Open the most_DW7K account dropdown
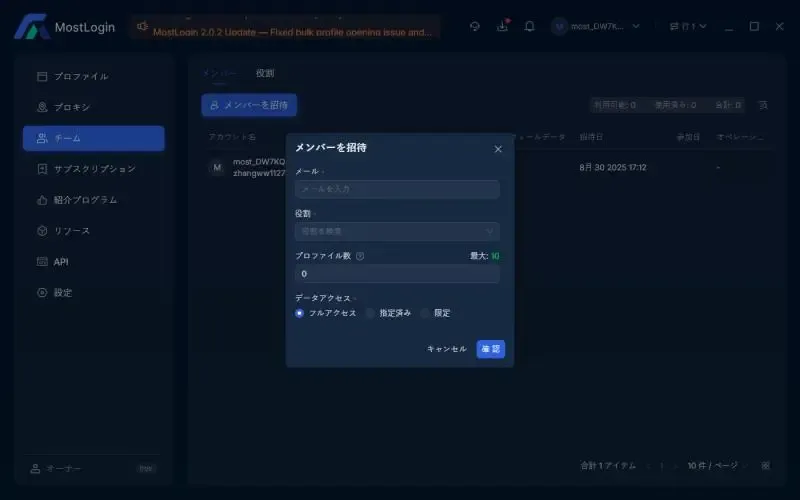The height and width of the screenshot is (500, 800). tap(595, 26)
